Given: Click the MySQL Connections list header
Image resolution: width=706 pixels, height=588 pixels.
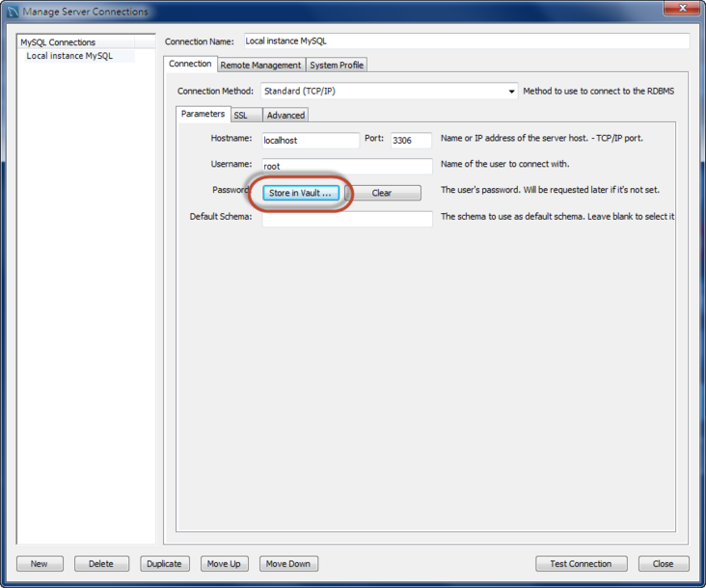Looking at the screenshot, I should (76, 42).
